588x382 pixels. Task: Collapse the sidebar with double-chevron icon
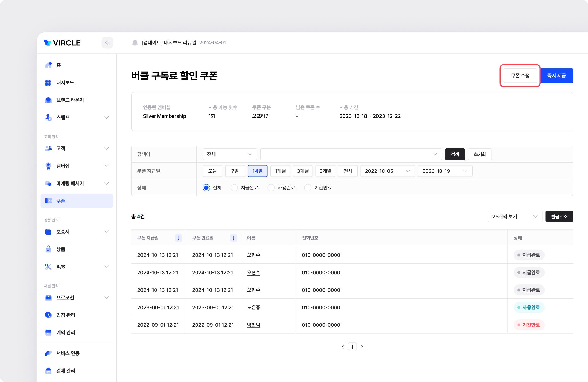coord(107,42)
